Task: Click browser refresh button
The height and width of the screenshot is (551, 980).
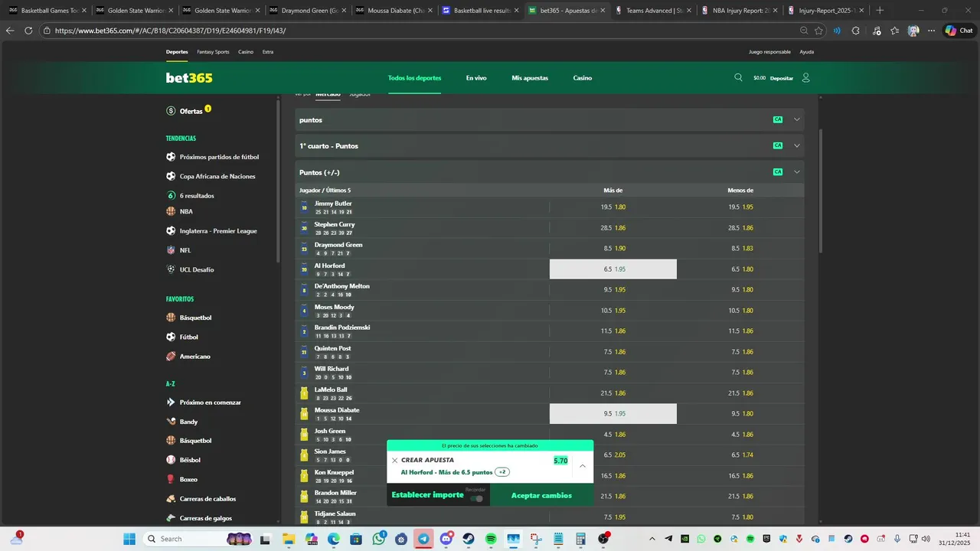Action: [28, 31]
